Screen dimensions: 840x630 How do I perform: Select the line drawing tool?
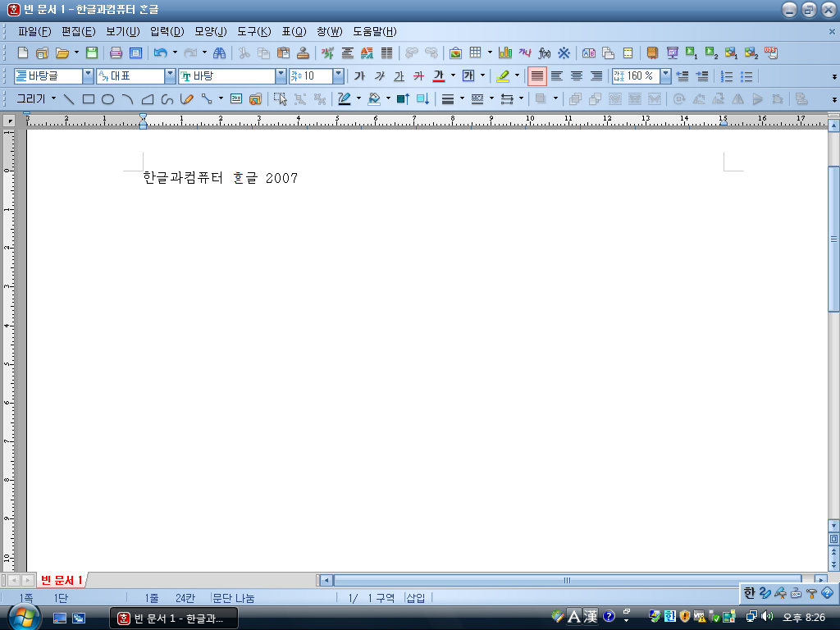(x=69, y=99)
